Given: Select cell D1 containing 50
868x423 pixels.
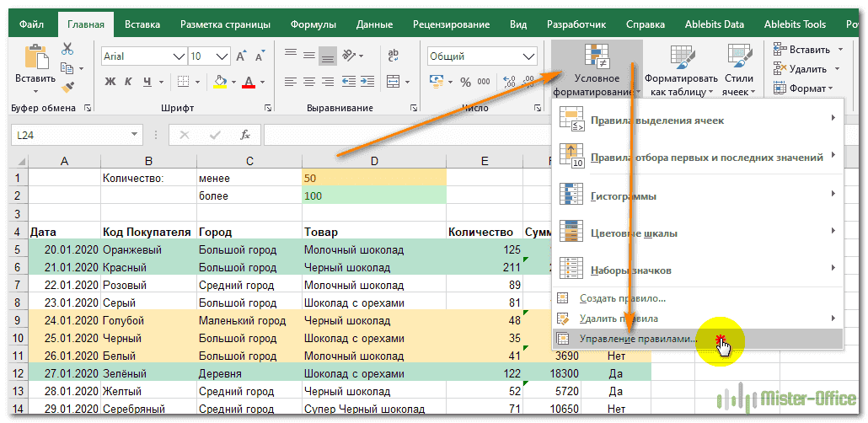Looking at the screenshot, I should 372,178.
